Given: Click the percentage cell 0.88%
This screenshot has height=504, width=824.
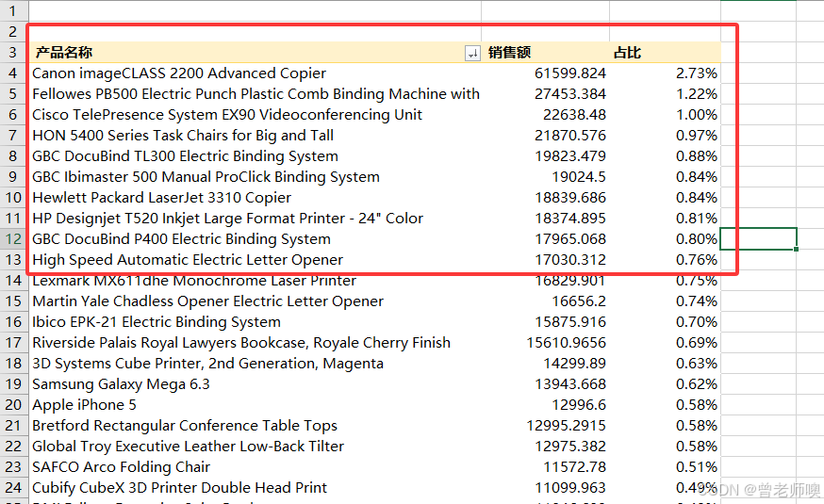Looking at the screenshot, I should pos(665,156).
